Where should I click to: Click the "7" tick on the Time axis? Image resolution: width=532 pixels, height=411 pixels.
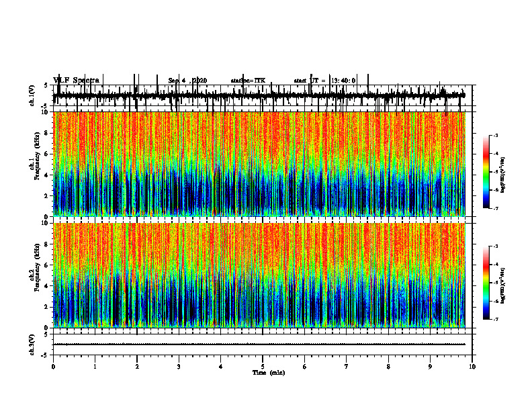pyautogui.click(x=347, y=367)
